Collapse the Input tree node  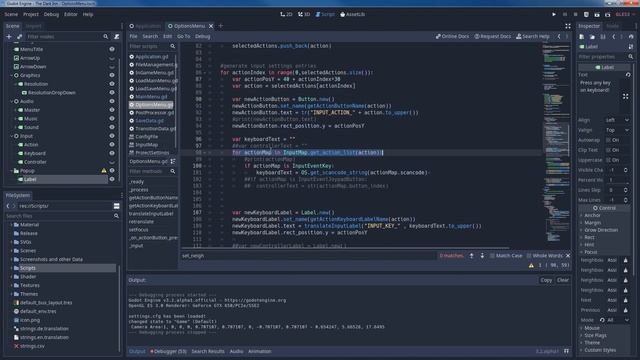(x=11, y=136)
